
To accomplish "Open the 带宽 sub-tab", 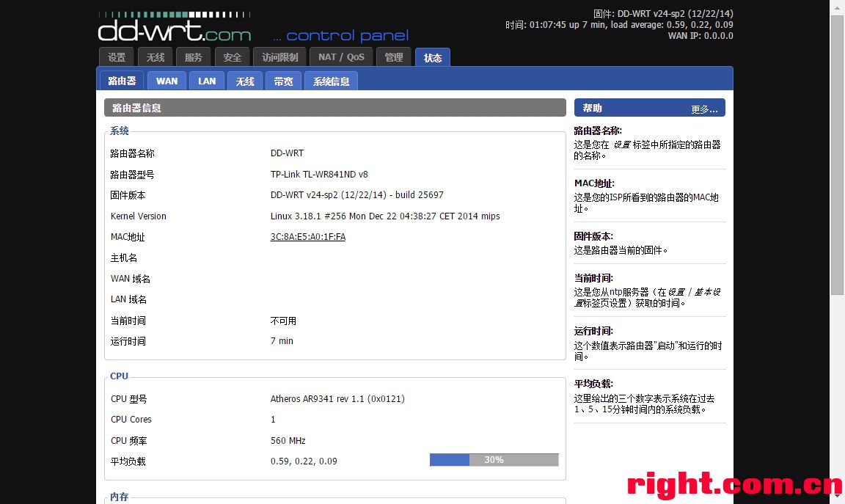I will (x=283, y=81).
